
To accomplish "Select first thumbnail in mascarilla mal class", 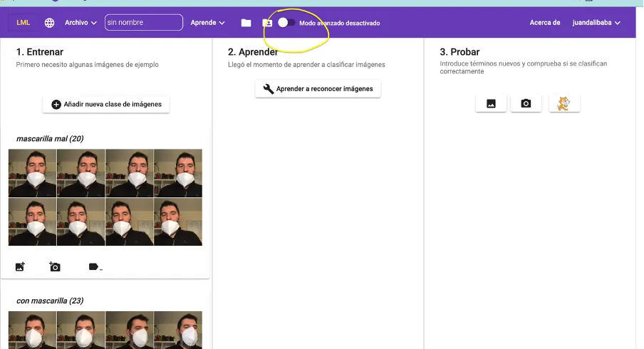I will click(32, 173).
